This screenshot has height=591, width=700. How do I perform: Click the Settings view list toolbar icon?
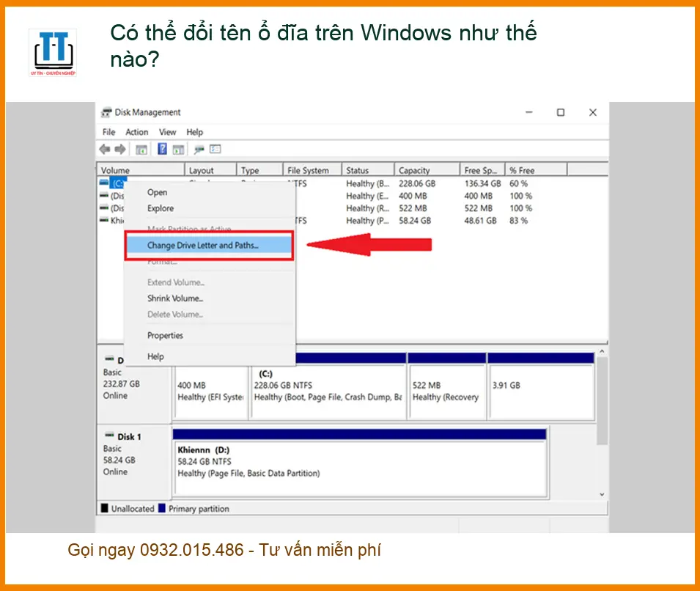coord(215,149)
